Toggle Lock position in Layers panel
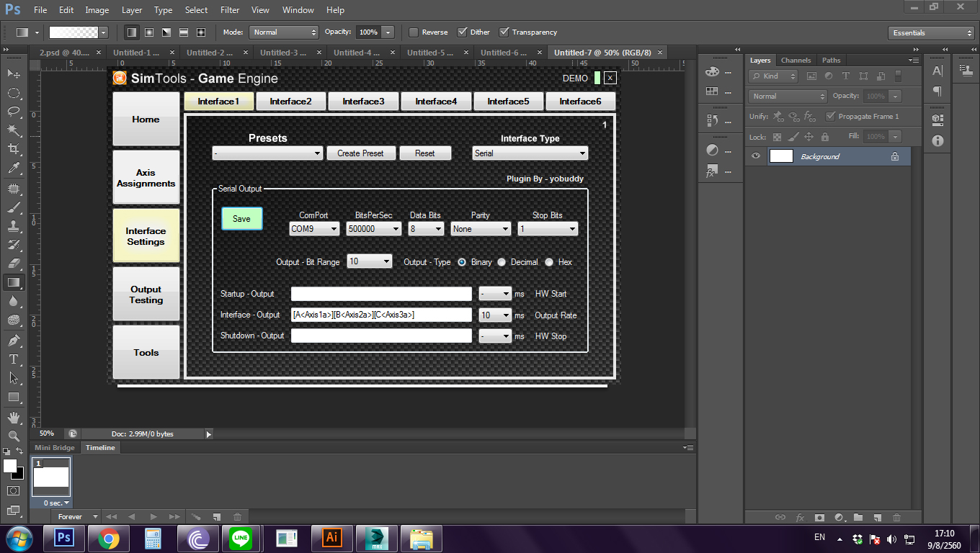The image size is (980, 553). [x=808, y=137]
